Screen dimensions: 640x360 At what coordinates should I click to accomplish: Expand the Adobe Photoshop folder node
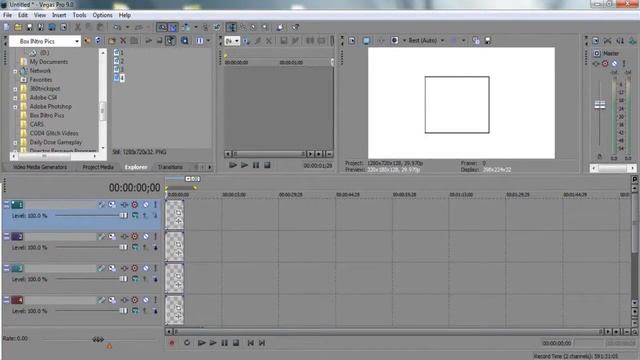tap(15, 107)
